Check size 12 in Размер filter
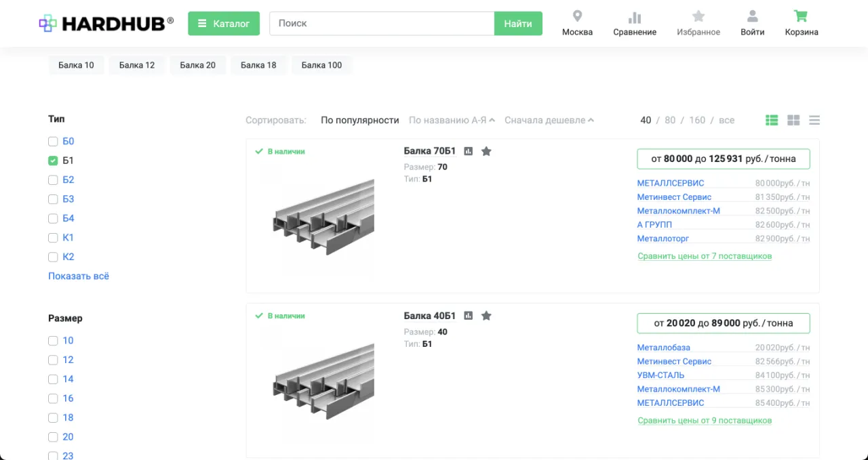The width and height of the screenshot is (868, 460). coord(52,360)
